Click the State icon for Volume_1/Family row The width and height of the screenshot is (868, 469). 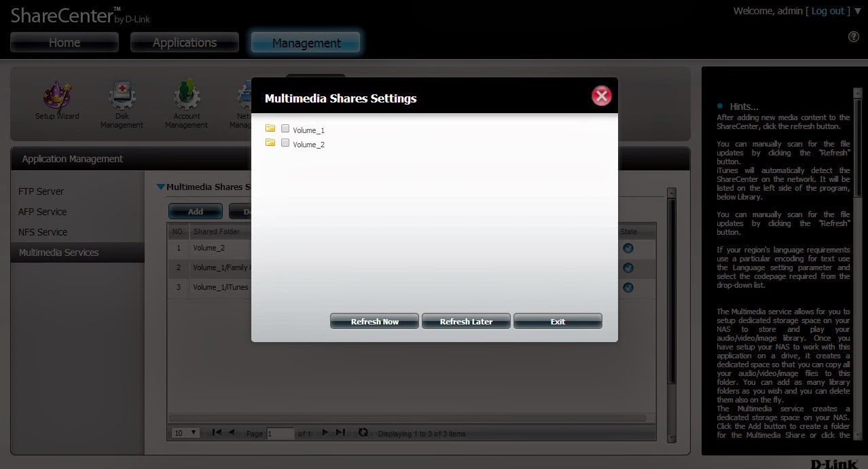628,268
